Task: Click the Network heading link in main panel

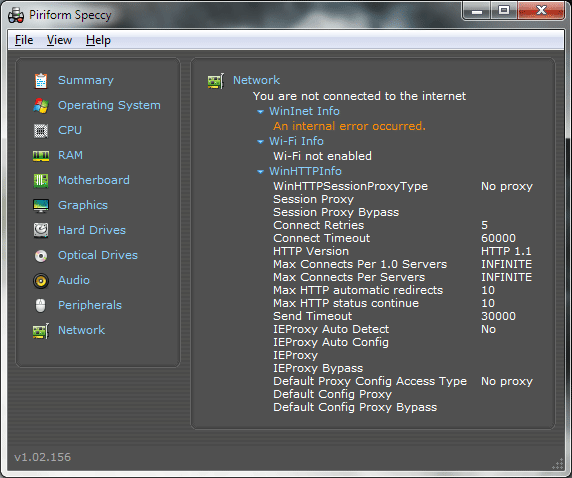Action: pyautogui.click(x=256, y=80)
